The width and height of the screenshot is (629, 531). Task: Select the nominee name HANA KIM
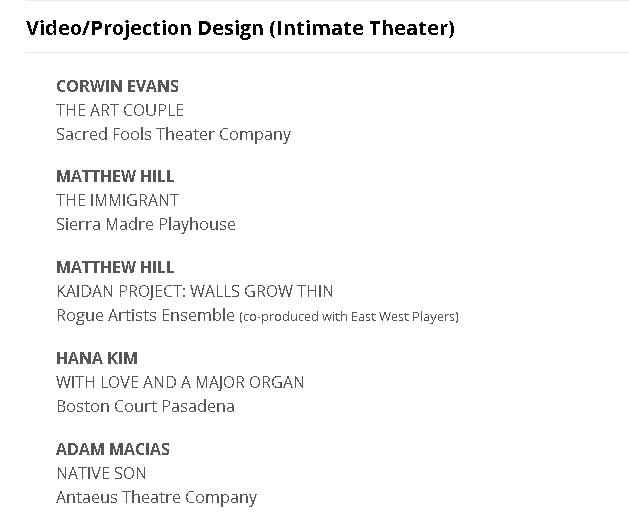click(97, 358)
